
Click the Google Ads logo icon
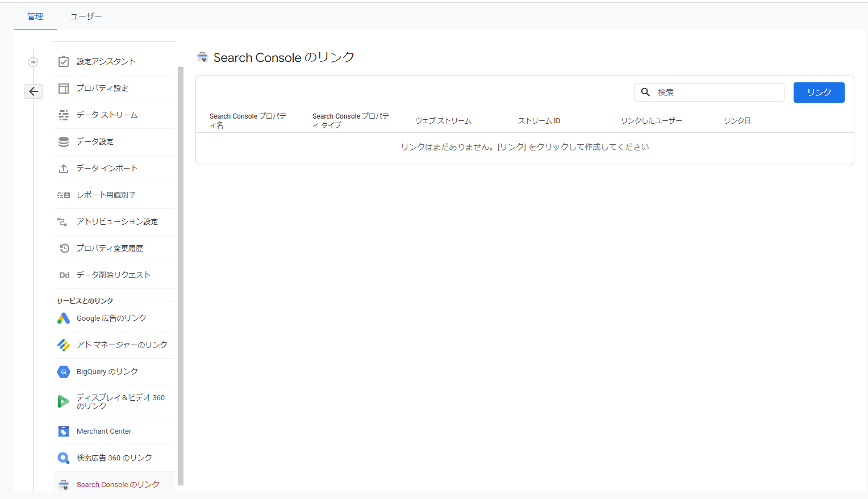64,318
